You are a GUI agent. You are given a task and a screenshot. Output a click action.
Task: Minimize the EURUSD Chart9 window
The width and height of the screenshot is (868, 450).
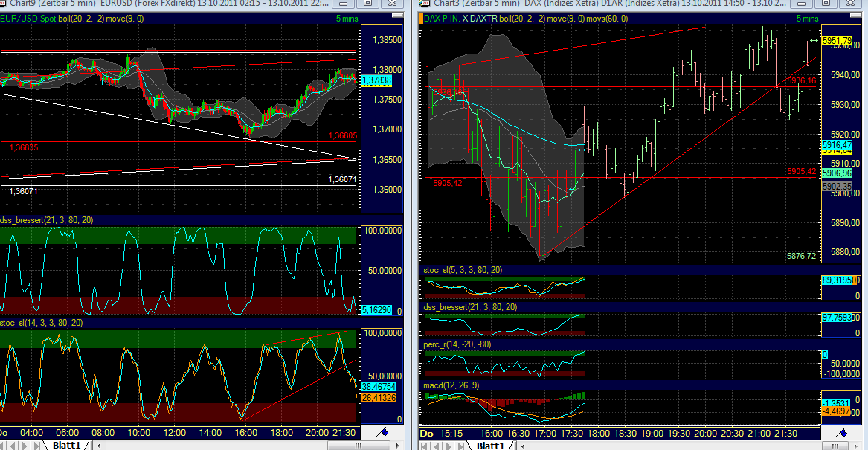pos(343,3)
